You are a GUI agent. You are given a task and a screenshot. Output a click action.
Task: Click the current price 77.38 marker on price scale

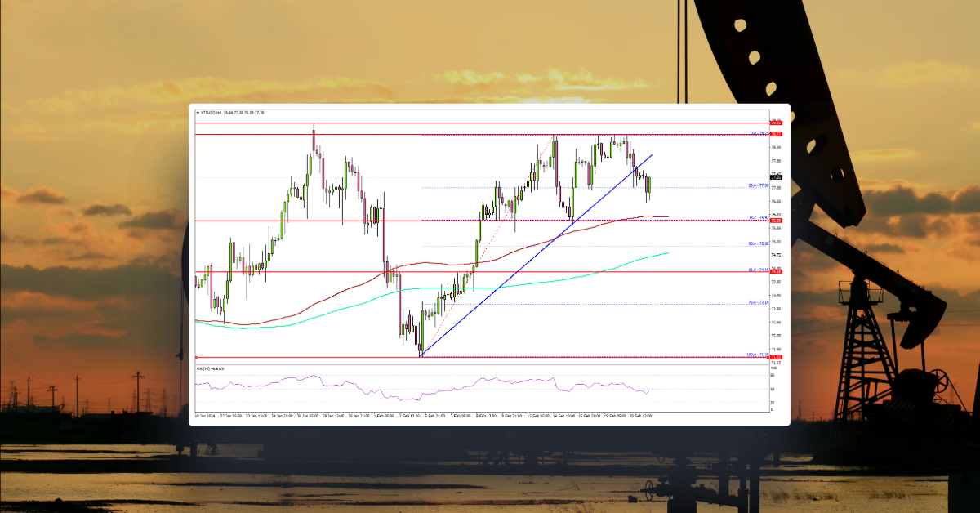click(x=776, y=176)
